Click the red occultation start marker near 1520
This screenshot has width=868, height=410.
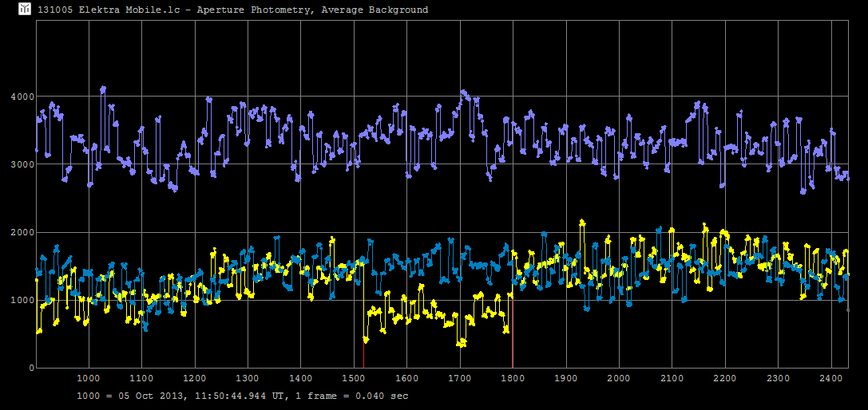click(363, 354)
